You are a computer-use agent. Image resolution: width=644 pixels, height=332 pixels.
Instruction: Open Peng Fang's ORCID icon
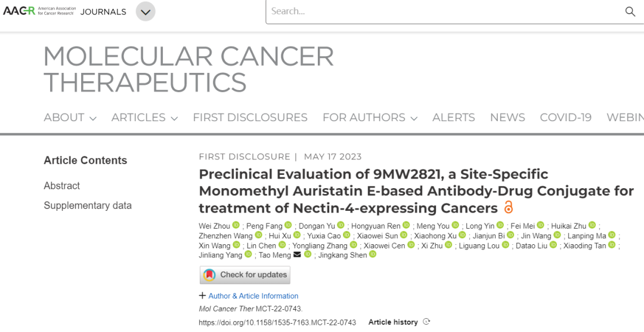(x=288, y=225)
